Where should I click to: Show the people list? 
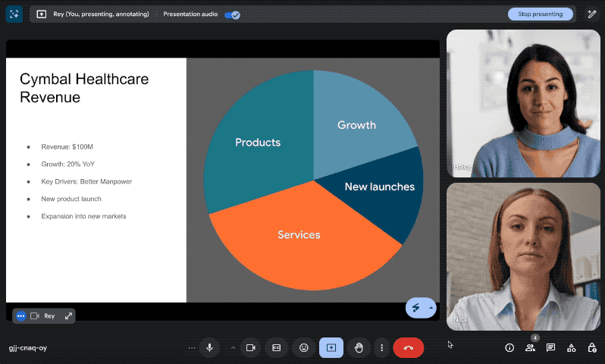[x=530, y=348]
